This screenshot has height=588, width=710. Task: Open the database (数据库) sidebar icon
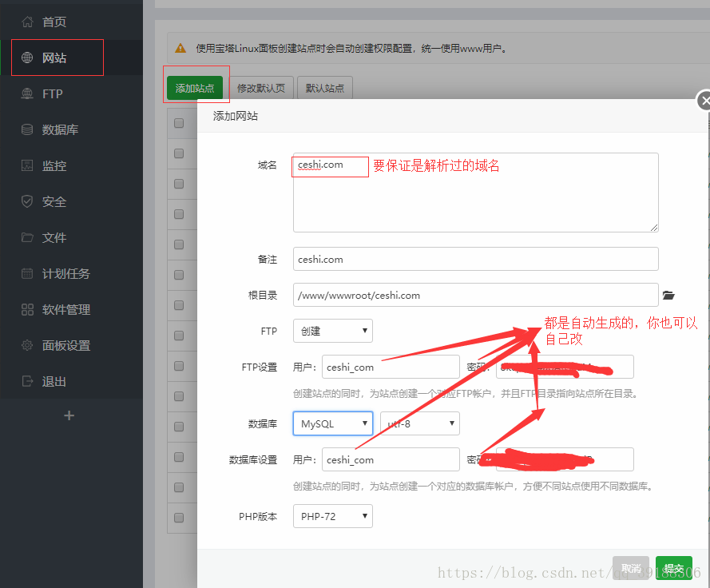pyautogui.click(x=28, y=129)
